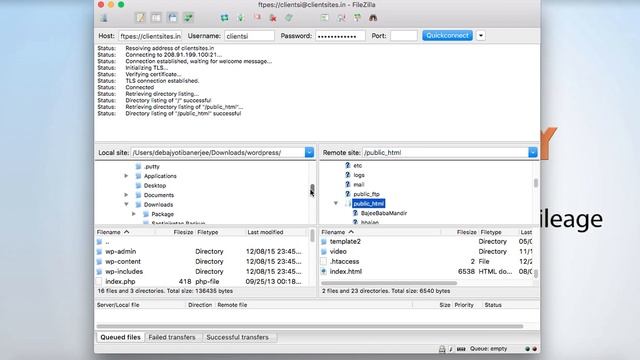640x360 pixels.
Task: Sort local files by Filename column
Action: [x=125, y=232]
